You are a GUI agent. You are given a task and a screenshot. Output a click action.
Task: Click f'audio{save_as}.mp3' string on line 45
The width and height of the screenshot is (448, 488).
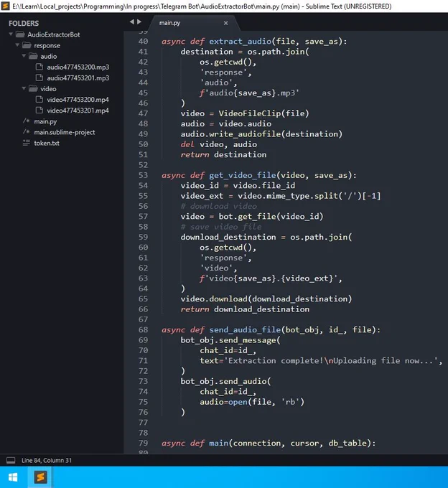249,93
